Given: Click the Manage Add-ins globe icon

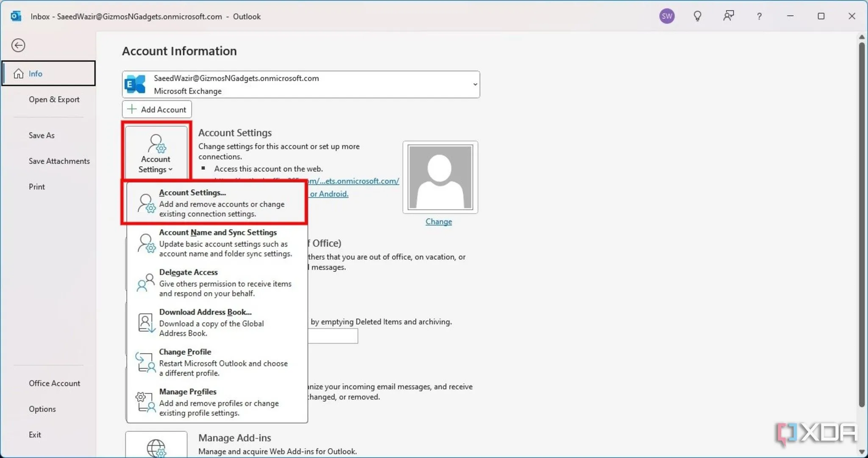Looking at the screenshot, I should [156, 448].
